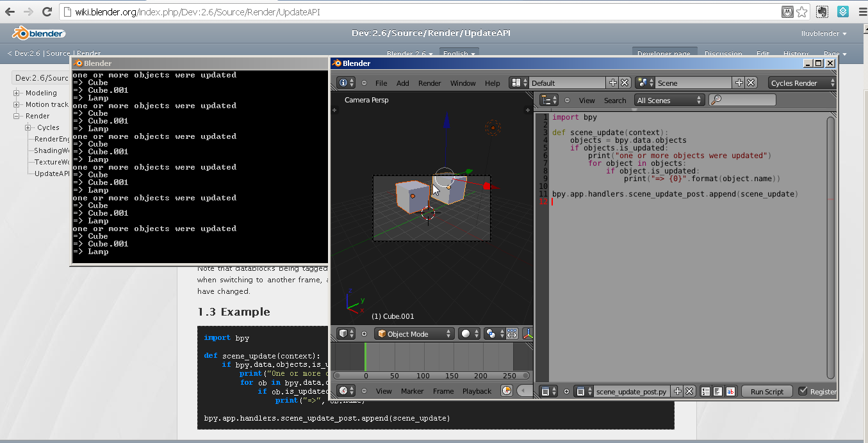Screen dimensions: 868x443
Task: Open the Info editor type selector icon
Action: pyautogui.click(x=346, y=83)
